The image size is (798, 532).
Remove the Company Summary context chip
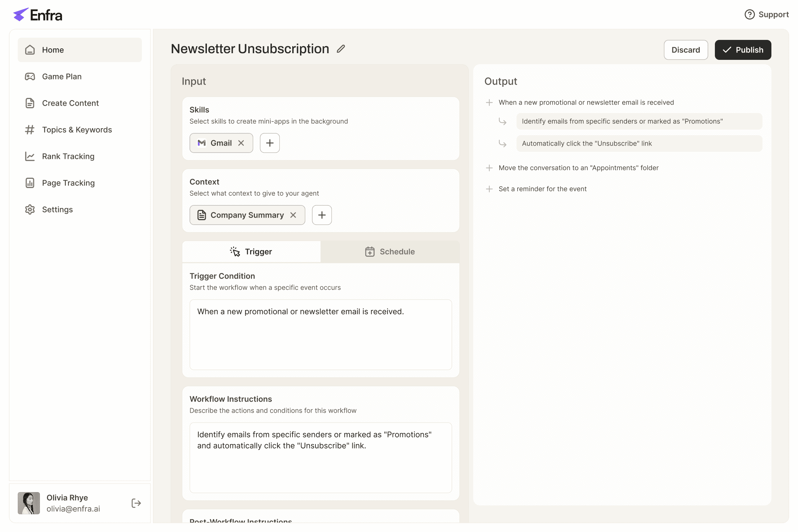[293, 215]
